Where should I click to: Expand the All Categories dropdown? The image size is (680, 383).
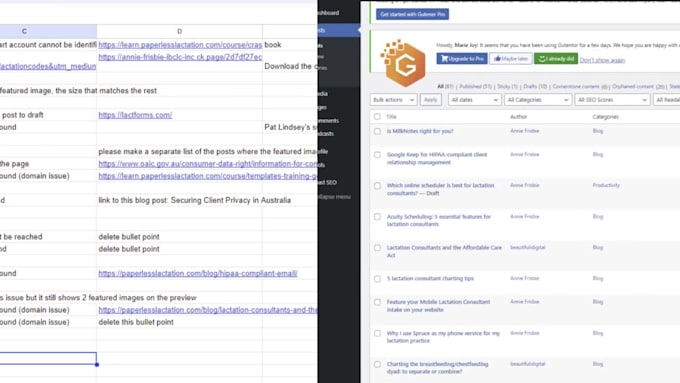[x=538, y=100]
